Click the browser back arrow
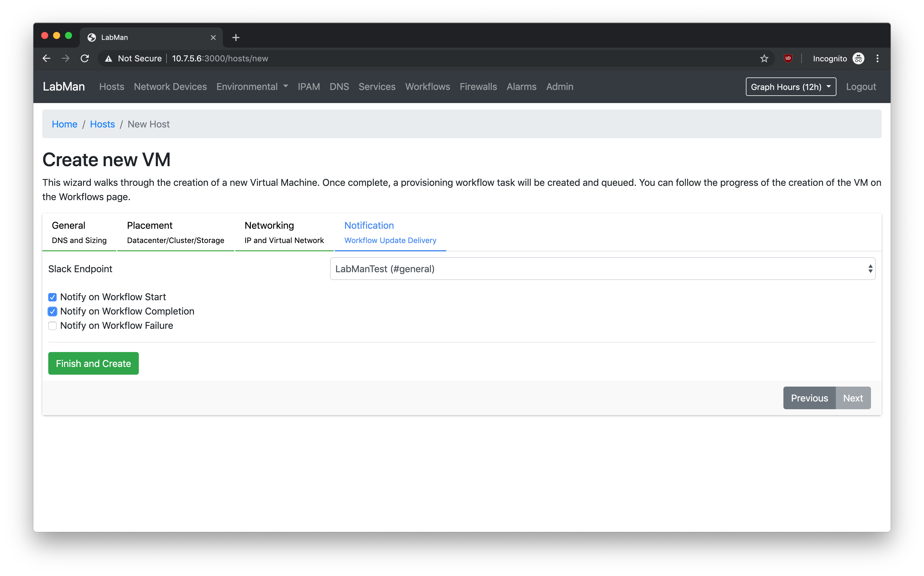Viewport: 924px width, 576px height. 46,58
